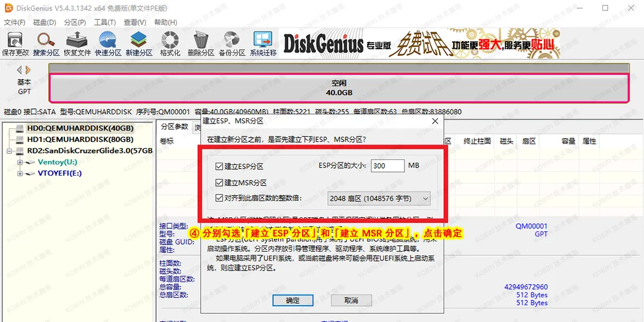Viewport: 644px width, 322px height.
Task: Cancel the dialog with 取消 button
Action: point(351,300)
